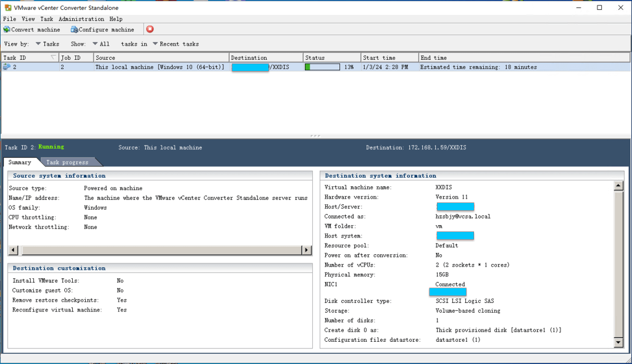Sort by the Source column header
Viewport: 632px width, 364px height.
(161, 57)
